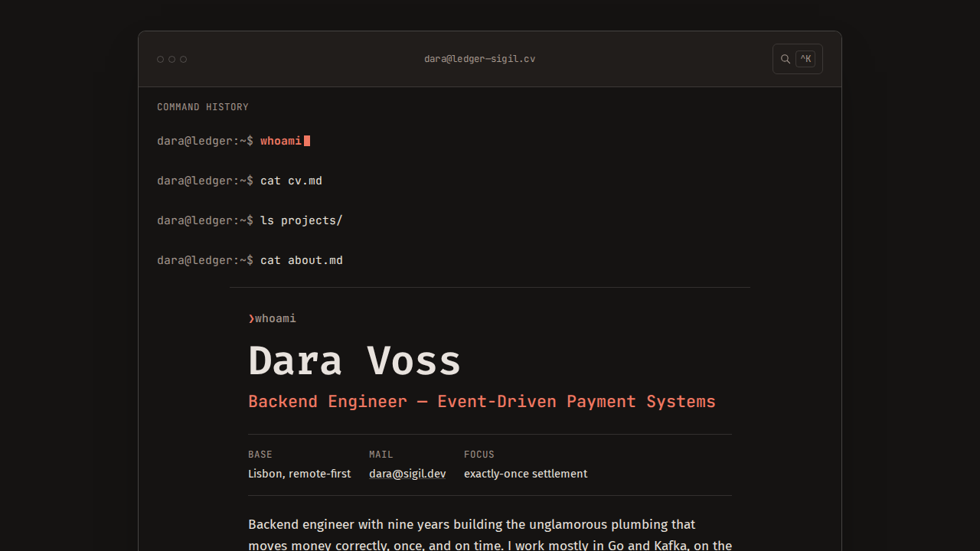Viewport: 980px width, 551px height.
Task: Click the BASE field label
Action: pyautogui.click(x=260, y=455)
